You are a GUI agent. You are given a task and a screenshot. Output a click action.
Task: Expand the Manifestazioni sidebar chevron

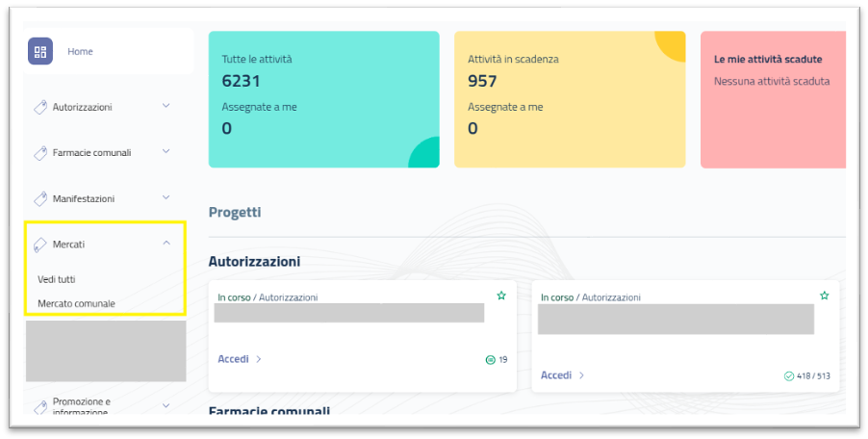pyautogui.click(x=166, y=198)
